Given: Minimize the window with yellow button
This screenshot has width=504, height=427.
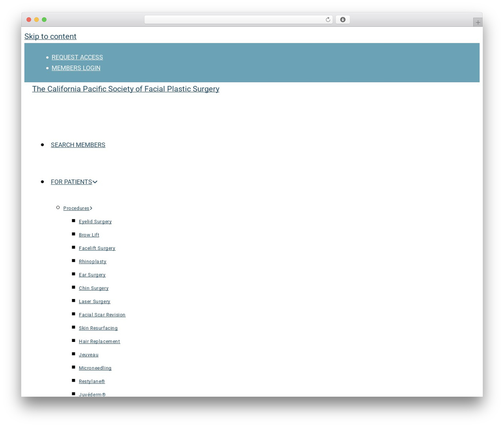Looking at the screenshot, I should click(x=37, y=20).
